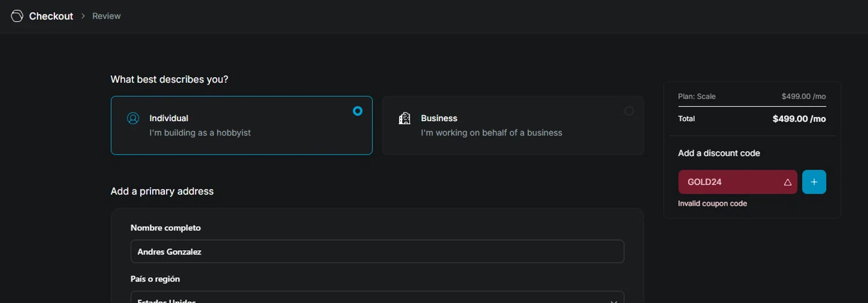Click the 'Add a primary address' heading
This screenshot has width=868, height=303.
pyautogui.click(x=162, y=191)
